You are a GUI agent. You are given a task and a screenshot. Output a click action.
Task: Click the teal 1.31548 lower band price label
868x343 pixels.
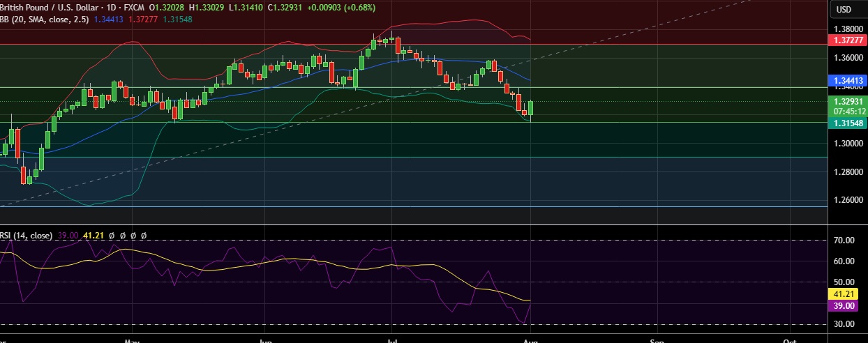tap(848, 123)
